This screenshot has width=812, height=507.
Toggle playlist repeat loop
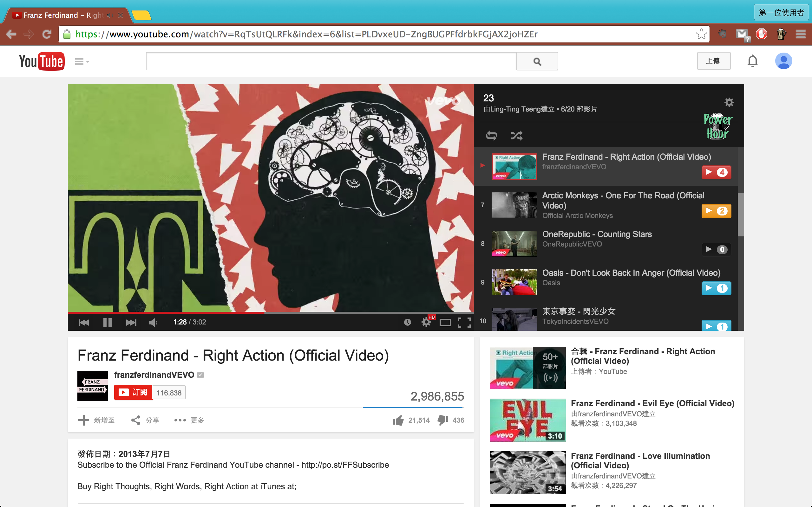pyautogui.click(x=492, y=136)
